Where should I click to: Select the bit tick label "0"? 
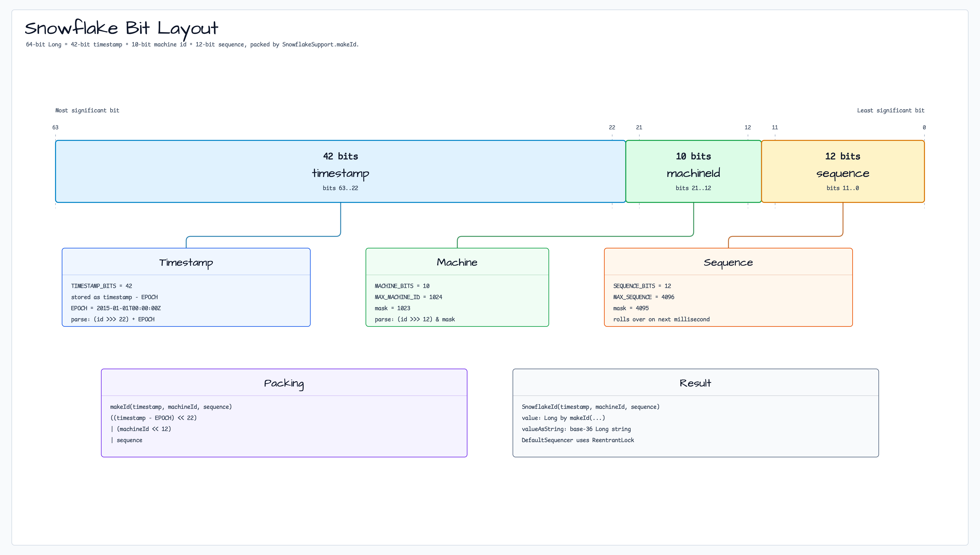(x=924, y=127)
